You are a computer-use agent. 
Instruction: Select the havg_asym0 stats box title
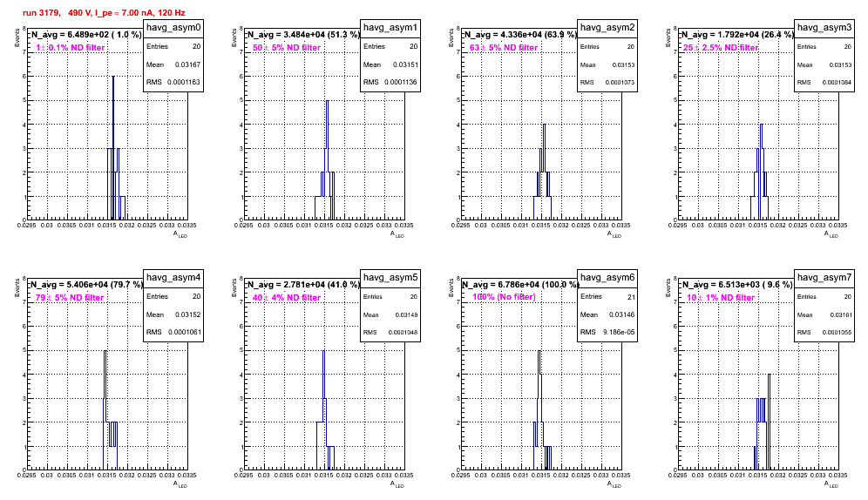coord(173,28)
